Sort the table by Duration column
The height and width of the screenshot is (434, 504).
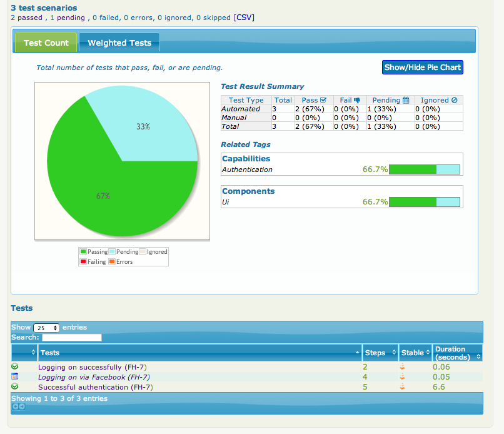tap(458, 353)
